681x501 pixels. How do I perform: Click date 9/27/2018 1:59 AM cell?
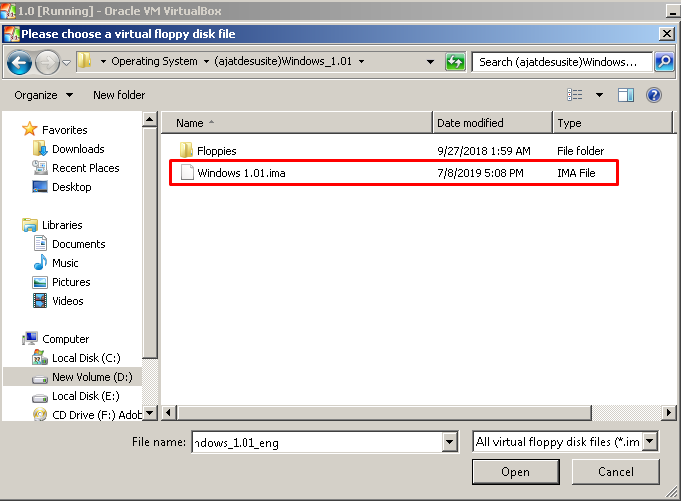click(484, 151)
